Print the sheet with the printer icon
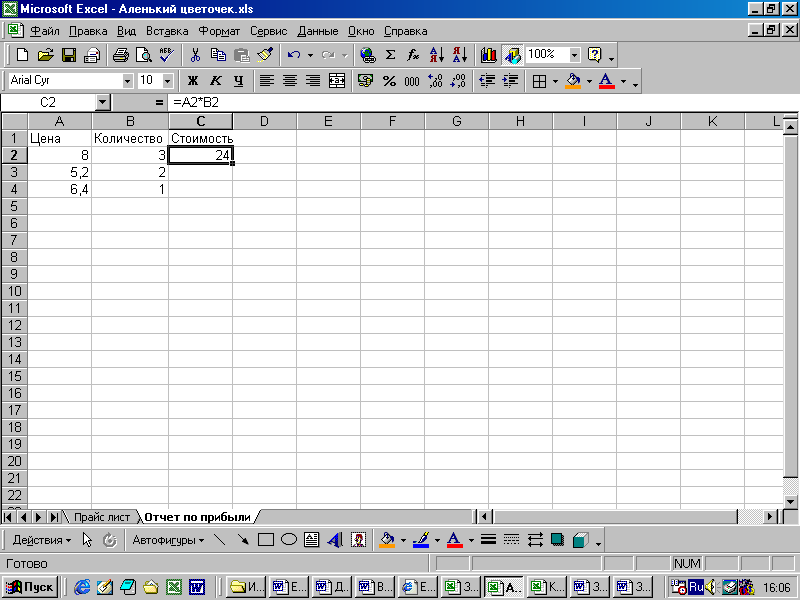 pyautogui.click(x=120, y=55)
